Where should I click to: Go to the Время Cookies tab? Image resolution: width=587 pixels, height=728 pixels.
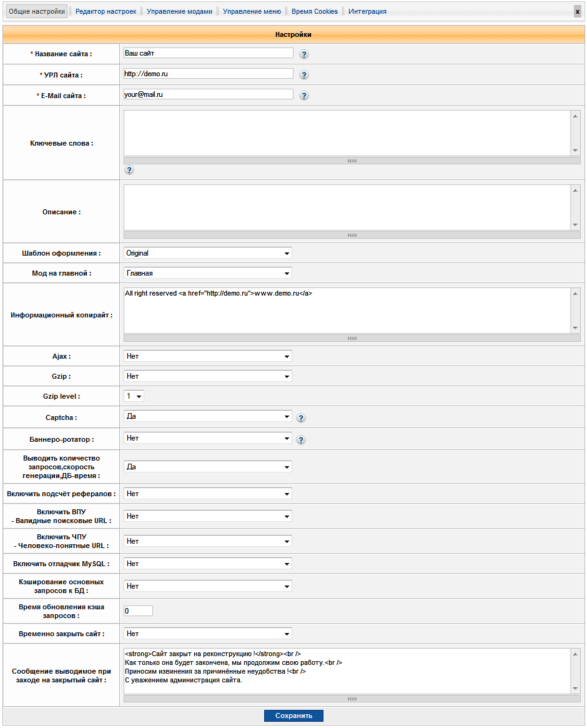pos(314,11)
